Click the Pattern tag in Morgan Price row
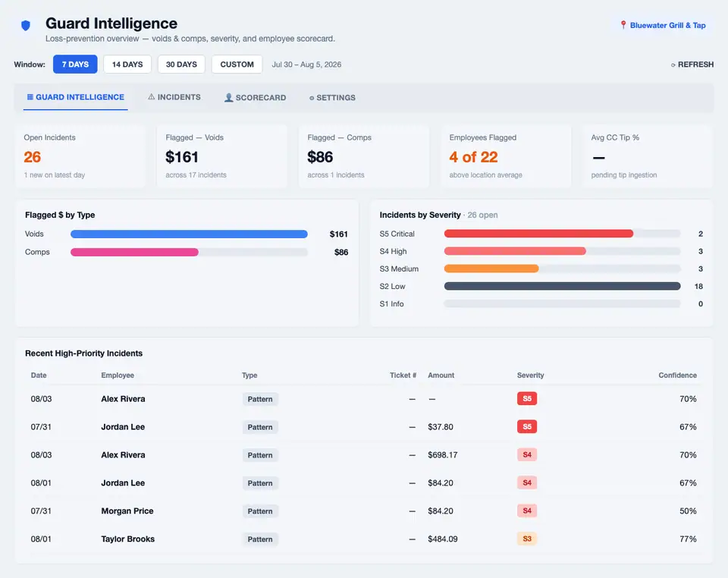 pyautogui.click(x=260, y=511)
